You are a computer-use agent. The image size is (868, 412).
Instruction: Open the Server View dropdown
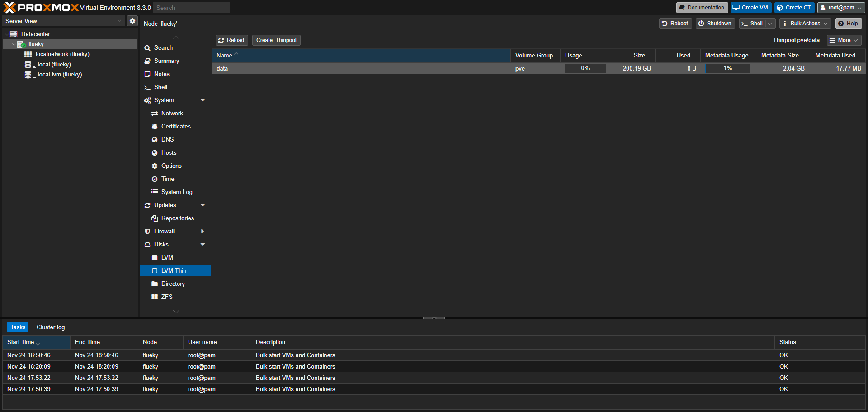63,21
